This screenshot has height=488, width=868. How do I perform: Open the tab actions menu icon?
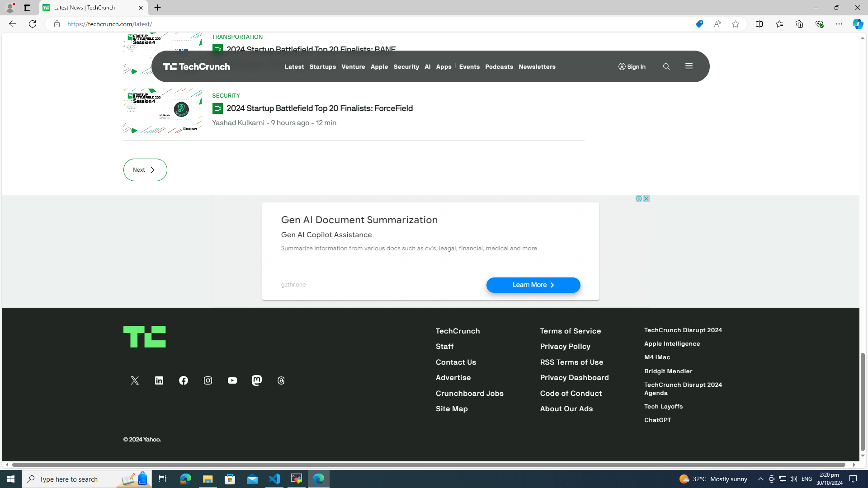27,8
